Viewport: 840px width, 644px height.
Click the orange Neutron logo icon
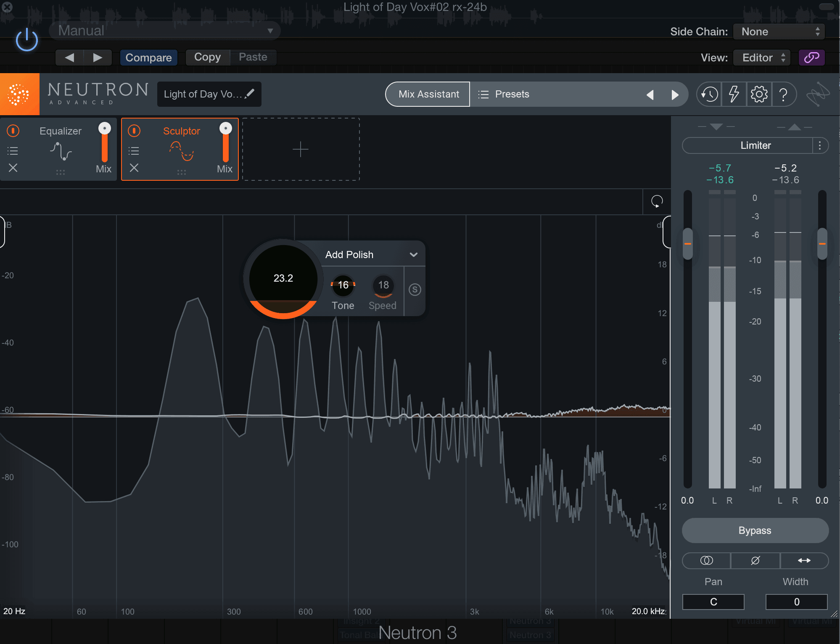click(x=19, y=94)
